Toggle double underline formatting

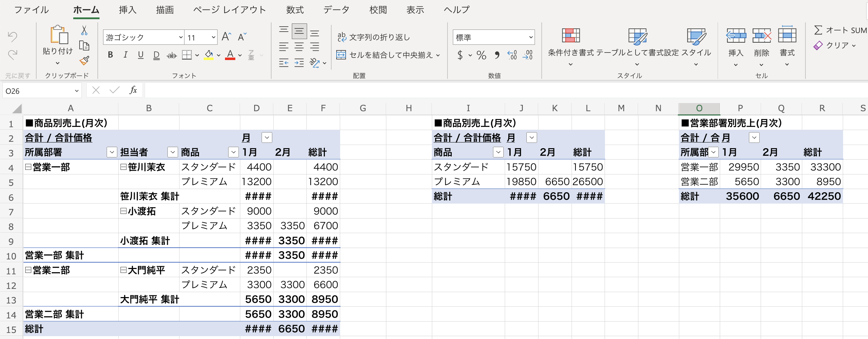click(156, 55)
